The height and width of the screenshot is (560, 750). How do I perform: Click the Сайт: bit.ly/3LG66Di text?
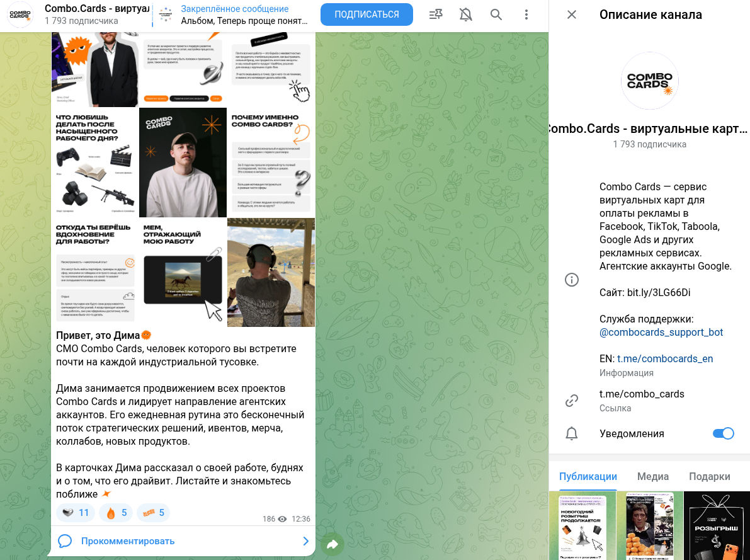(x=645, y=292)
